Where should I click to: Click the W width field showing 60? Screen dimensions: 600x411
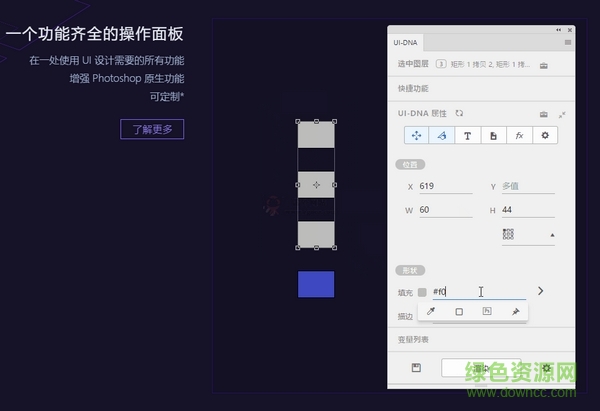[445, 210]
